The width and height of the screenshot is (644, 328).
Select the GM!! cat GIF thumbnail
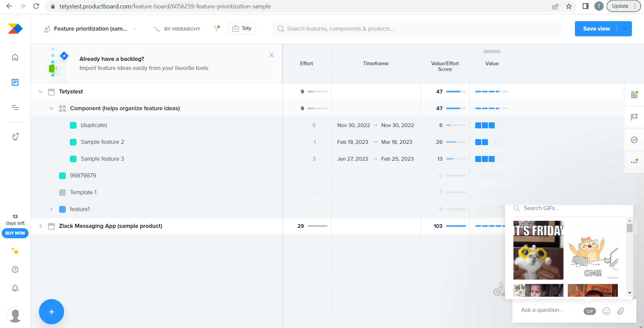point(593,250)
